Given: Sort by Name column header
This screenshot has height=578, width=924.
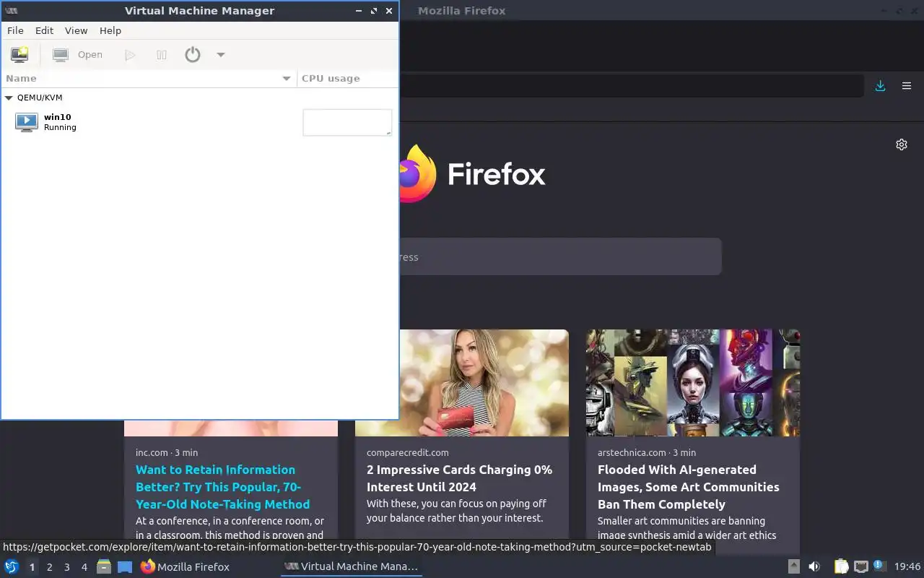Looking at the screenshot, I should (x=149, y=78).
